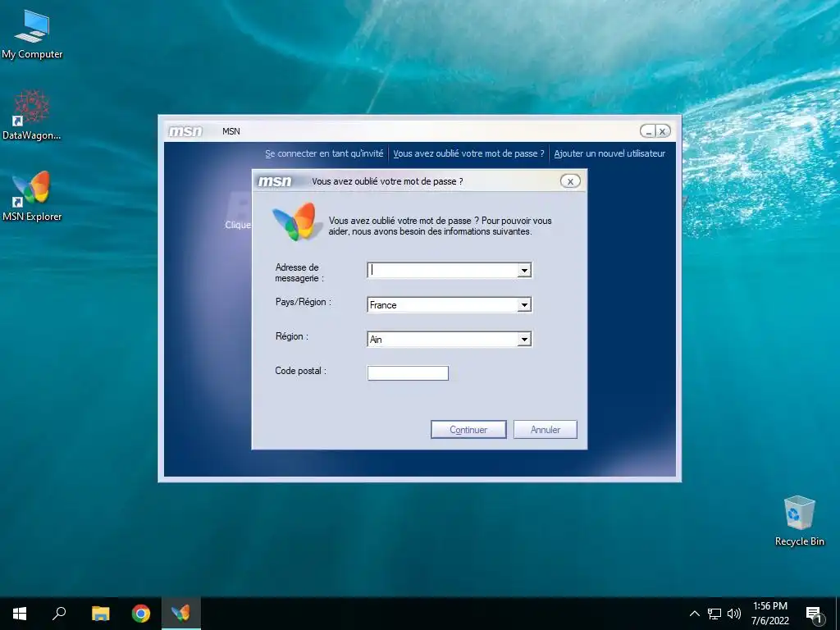Open the network status tray icon

pos(714,614)
